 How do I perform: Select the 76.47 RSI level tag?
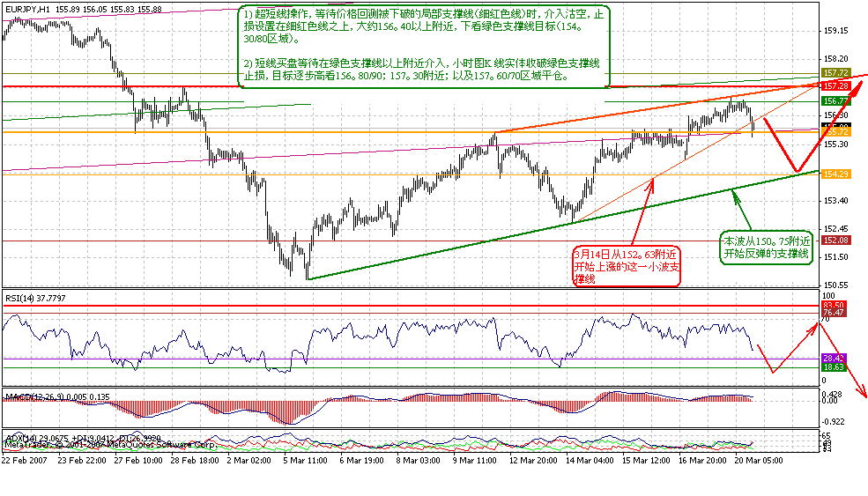coord(833,313)
